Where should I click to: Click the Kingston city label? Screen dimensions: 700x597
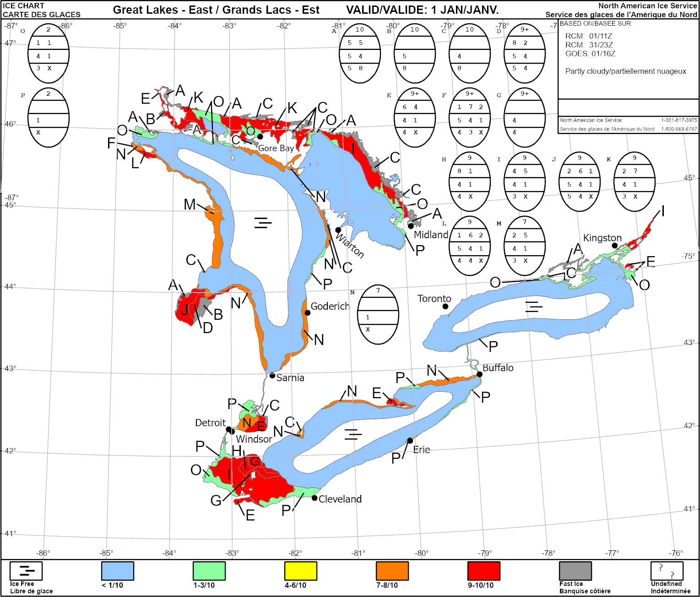tap(602, 238)
